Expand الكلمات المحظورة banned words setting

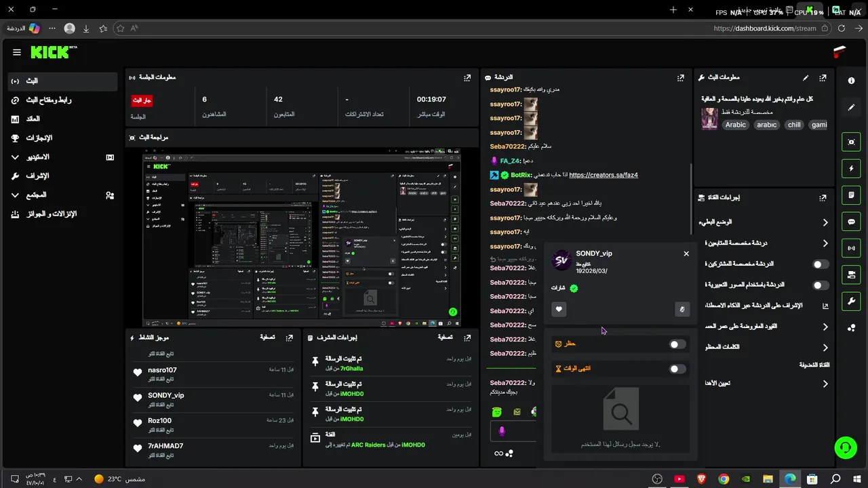(x=825, y=348)
